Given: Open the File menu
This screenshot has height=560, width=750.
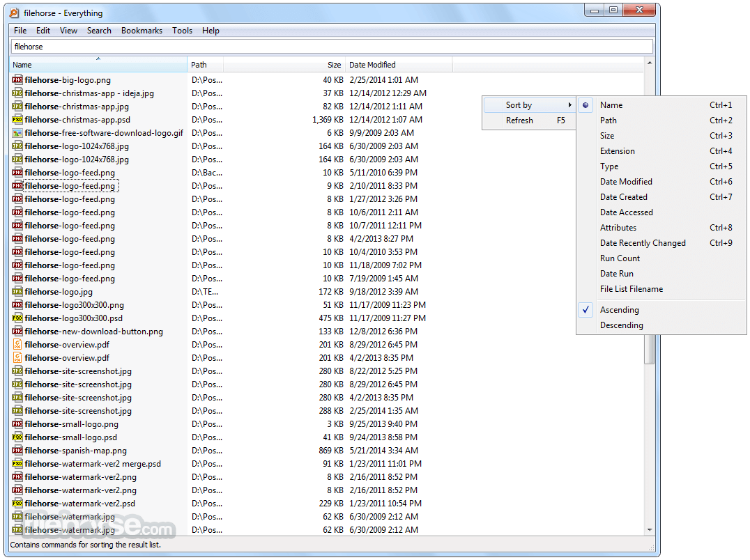Looking at the screenshot, I should [x=20, y=31].
